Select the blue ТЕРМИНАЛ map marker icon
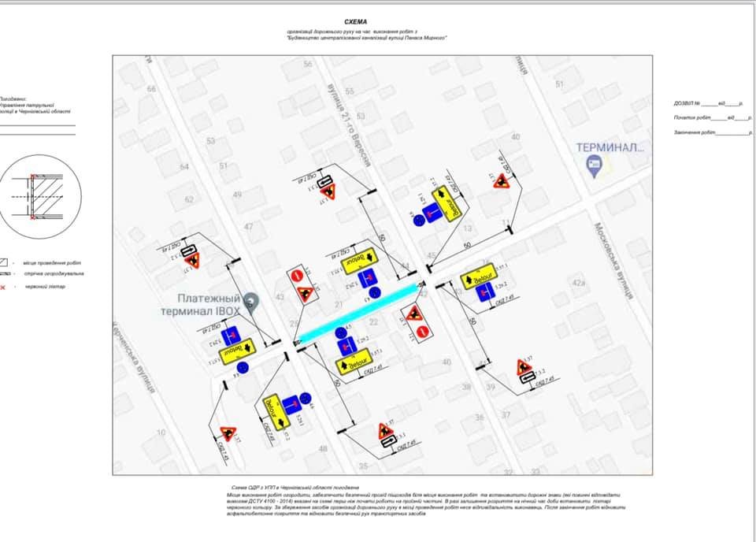756x542 pixels. tap(596, 165)
